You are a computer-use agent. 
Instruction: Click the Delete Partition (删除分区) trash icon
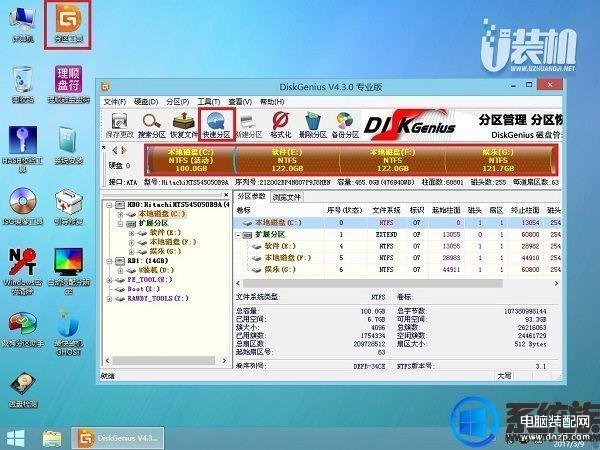(313, 126)
